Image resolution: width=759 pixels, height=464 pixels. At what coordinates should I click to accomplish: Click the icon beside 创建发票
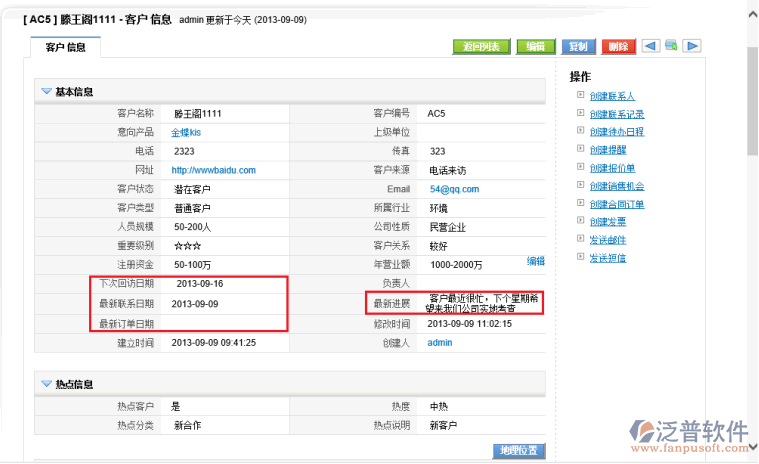point(580,222)
